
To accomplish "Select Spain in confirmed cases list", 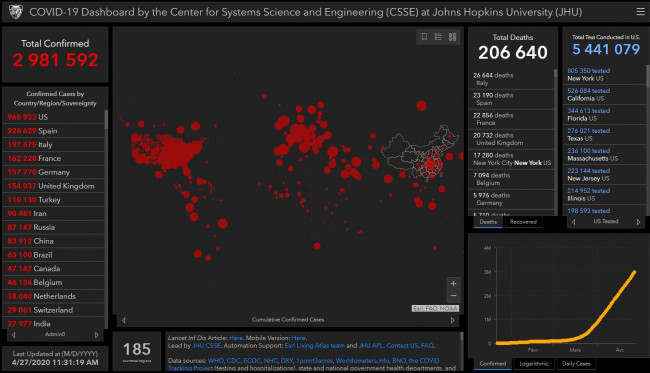I will coord(54,131).
